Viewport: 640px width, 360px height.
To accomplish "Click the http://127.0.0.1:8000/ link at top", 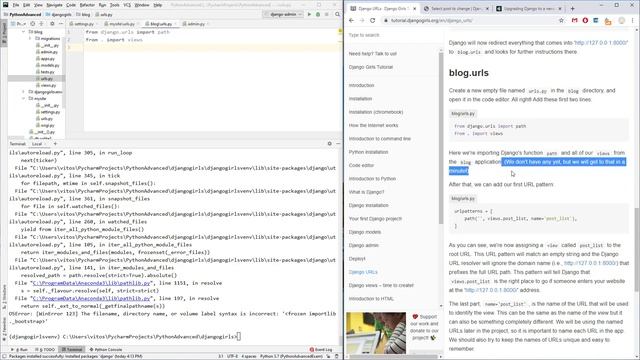I will point(601,42).
